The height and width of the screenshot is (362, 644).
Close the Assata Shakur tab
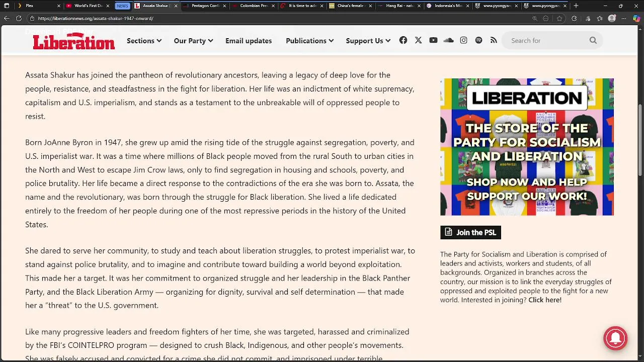point(176,6)
